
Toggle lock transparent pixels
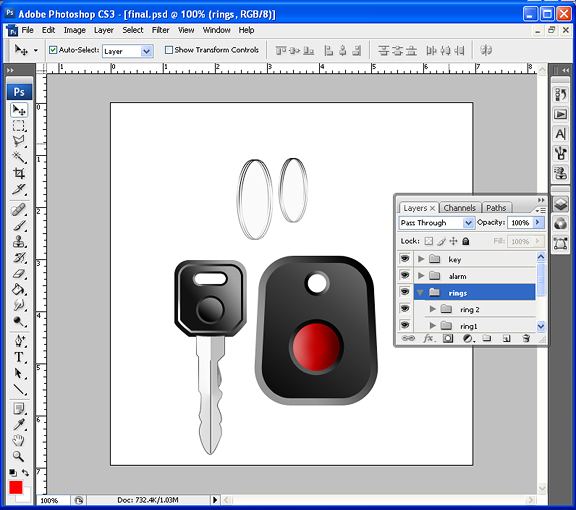coord(428,241)
